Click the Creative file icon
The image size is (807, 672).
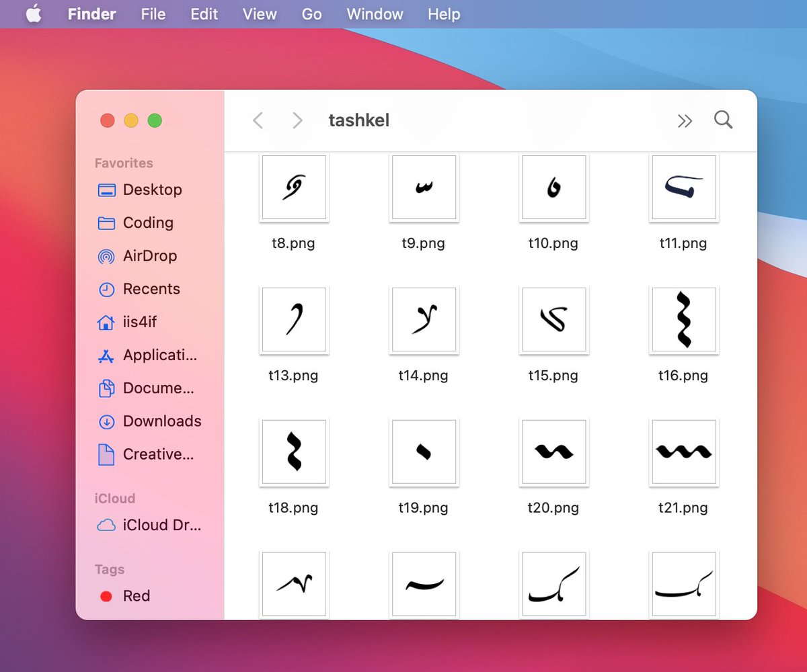pyautogui.click(x=106, y=454)
